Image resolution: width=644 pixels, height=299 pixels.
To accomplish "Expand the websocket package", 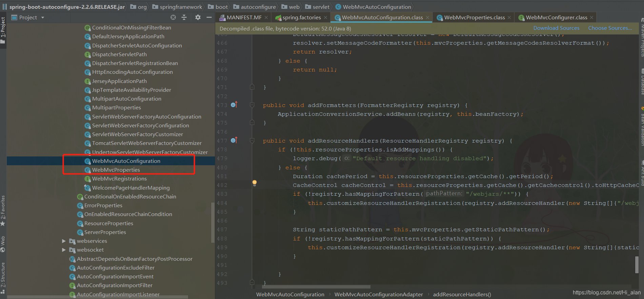I will coord(64,250).
